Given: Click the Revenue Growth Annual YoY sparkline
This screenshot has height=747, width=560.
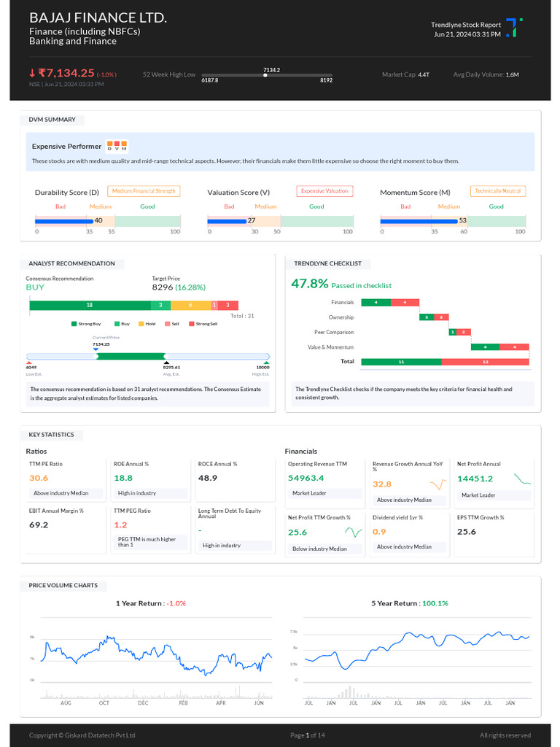Looking at the screenshot, I should click(x=438, y=484).
